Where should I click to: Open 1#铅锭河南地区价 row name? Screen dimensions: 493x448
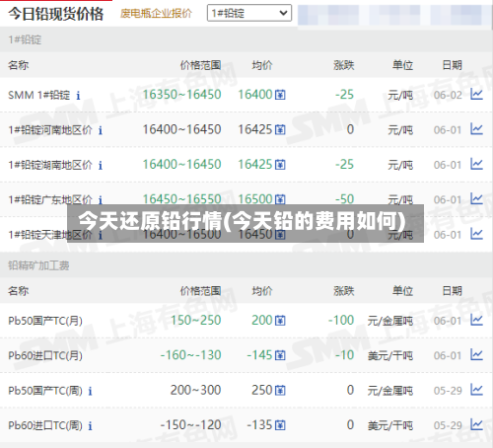tap(50, 130)
